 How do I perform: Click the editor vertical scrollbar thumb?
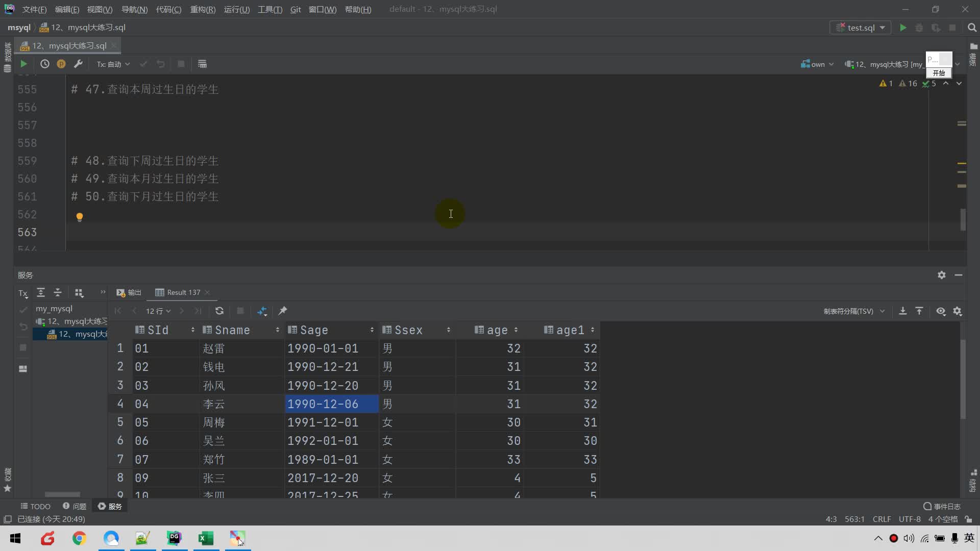(x=963, y=219)
